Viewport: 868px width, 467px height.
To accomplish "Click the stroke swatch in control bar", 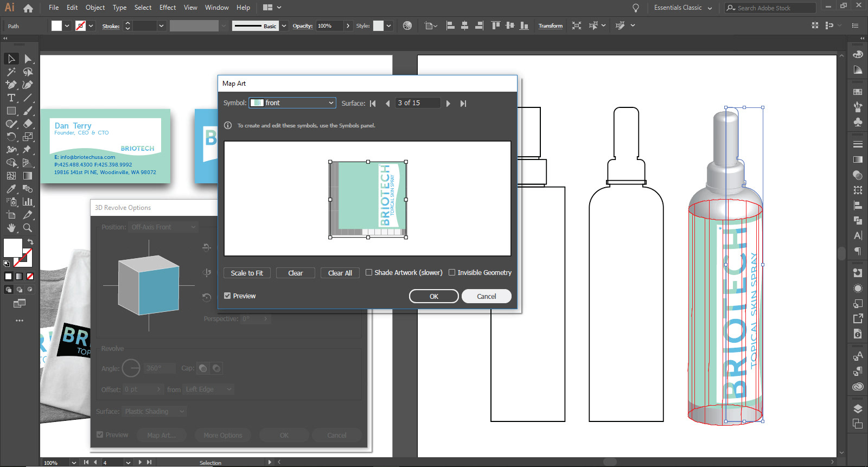I will tap(80, 25).
